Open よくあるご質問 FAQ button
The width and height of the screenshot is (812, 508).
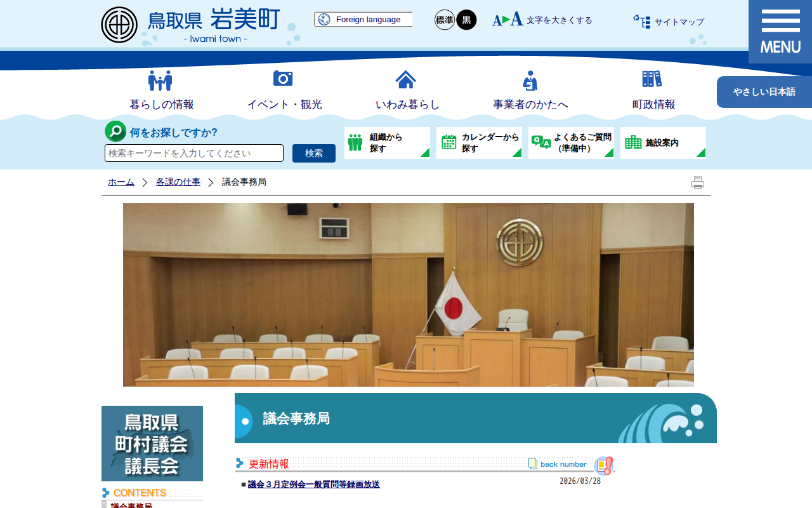coord(571,142)
